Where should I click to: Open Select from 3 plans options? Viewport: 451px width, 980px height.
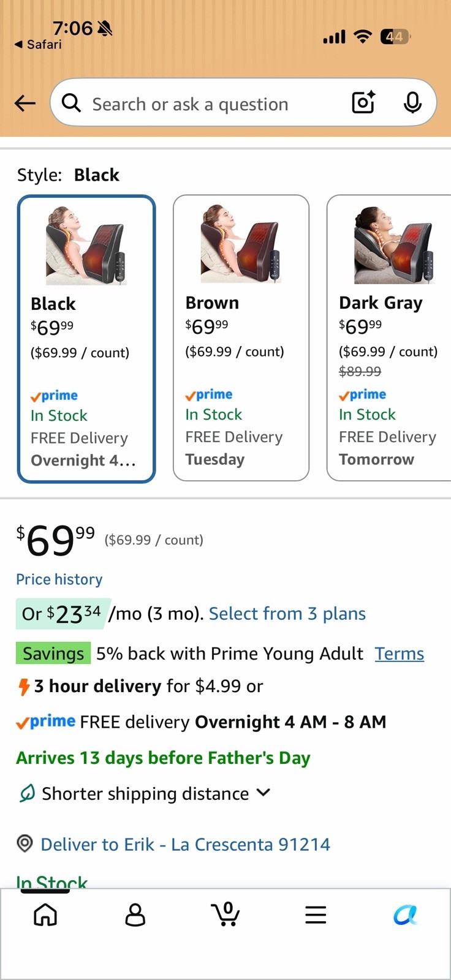click(287, 614)
